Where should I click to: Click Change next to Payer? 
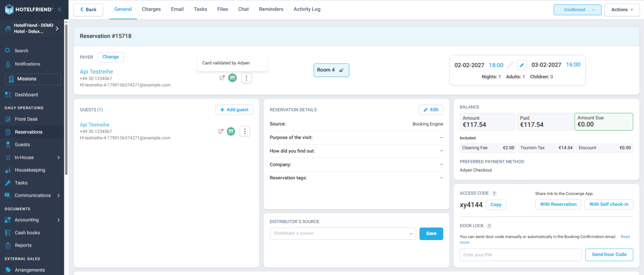[x=110, y=57]
